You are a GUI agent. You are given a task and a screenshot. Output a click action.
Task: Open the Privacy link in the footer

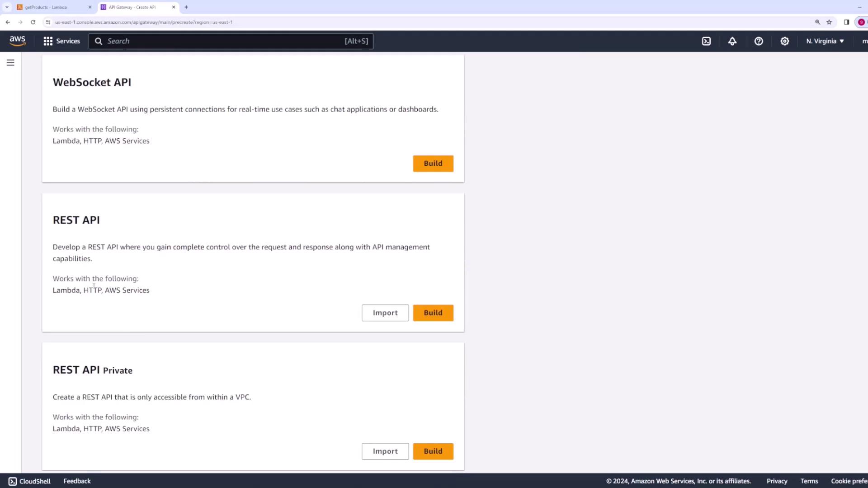pyautogui.click(x=777, y=481)
